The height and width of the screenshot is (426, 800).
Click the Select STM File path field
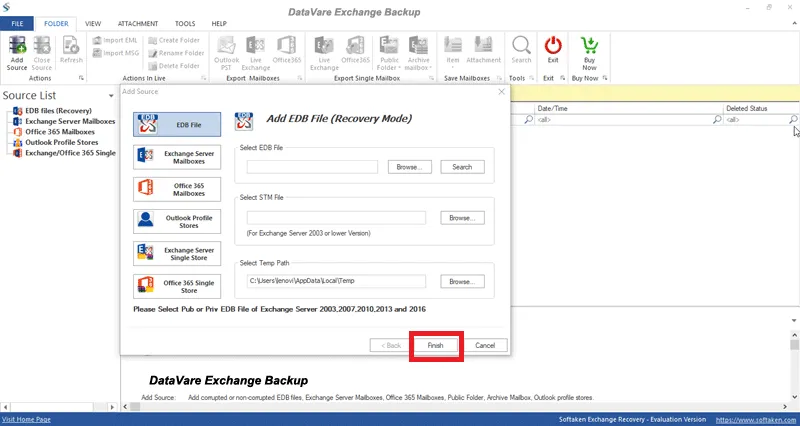pos(336,218)
